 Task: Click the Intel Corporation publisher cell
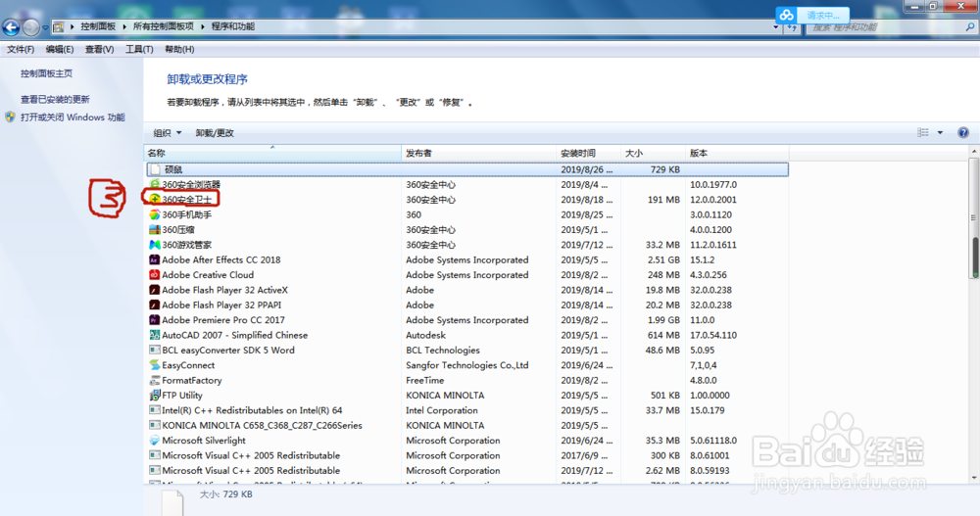(442, 410)
